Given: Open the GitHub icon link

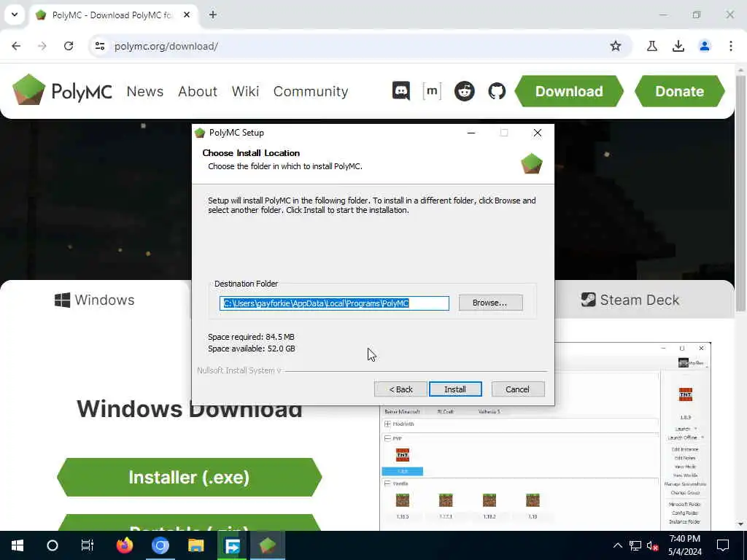Looking at the screenshot, I should click(x=496, y=91).
